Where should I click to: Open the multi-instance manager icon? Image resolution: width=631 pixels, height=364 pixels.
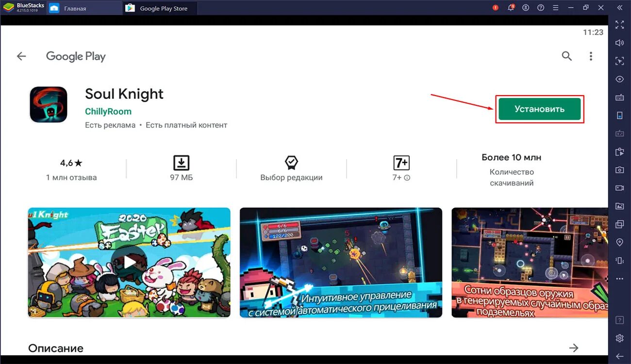pos(619,224)
